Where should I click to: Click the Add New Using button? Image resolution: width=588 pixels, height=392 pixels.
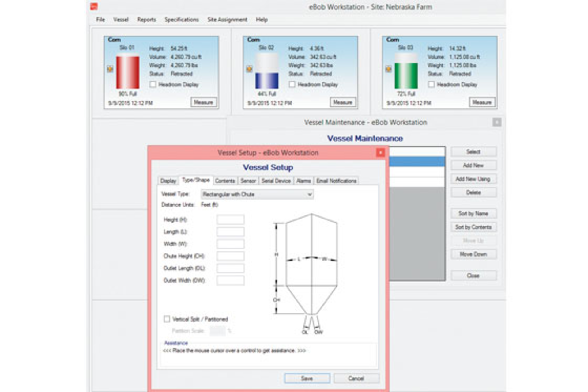point(473,179)
